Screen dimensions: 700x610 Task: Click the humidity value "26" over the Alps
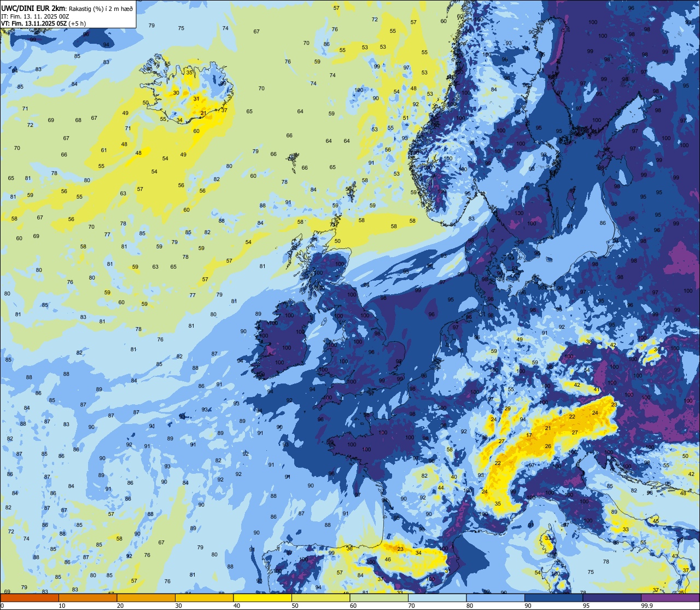point(548,446)
